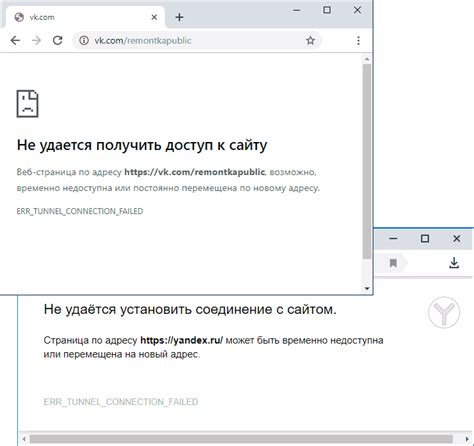Click Chrome vertical scrollbar thumb
The width and height of the screenshot is (474, 446).
click(367, 161)
